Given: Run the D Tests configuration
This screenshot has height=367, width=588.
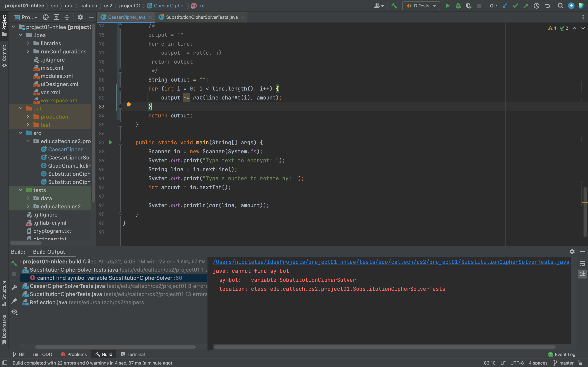Looking at the screenshot, I should pyautogui.click(x=447, y=6).
